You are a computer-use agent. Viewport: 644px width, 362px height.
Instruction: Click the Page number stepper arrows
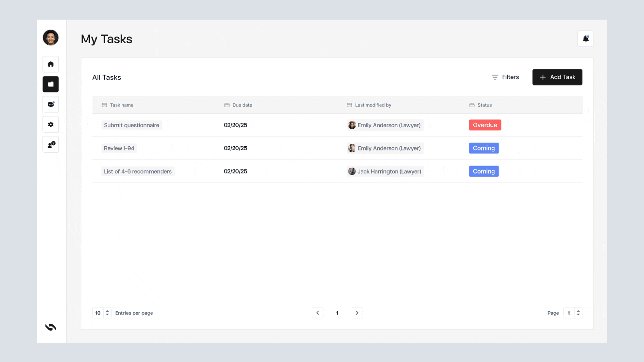click(578, 313)
